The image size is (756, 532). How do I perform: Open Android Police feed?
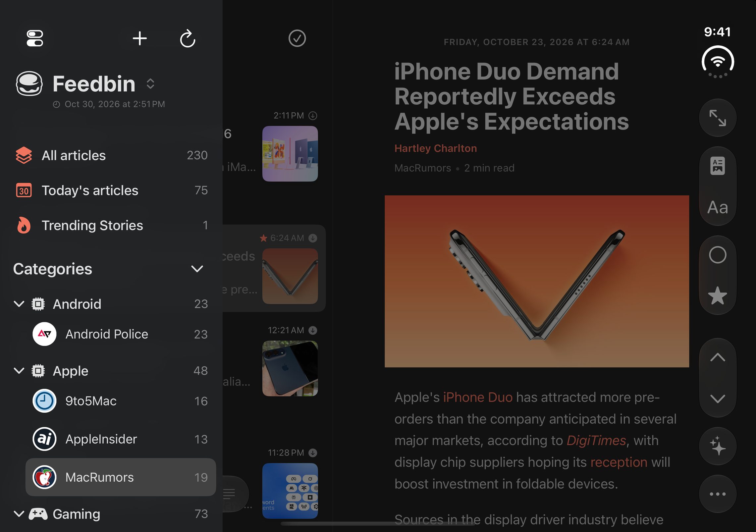tap(121, 334)
